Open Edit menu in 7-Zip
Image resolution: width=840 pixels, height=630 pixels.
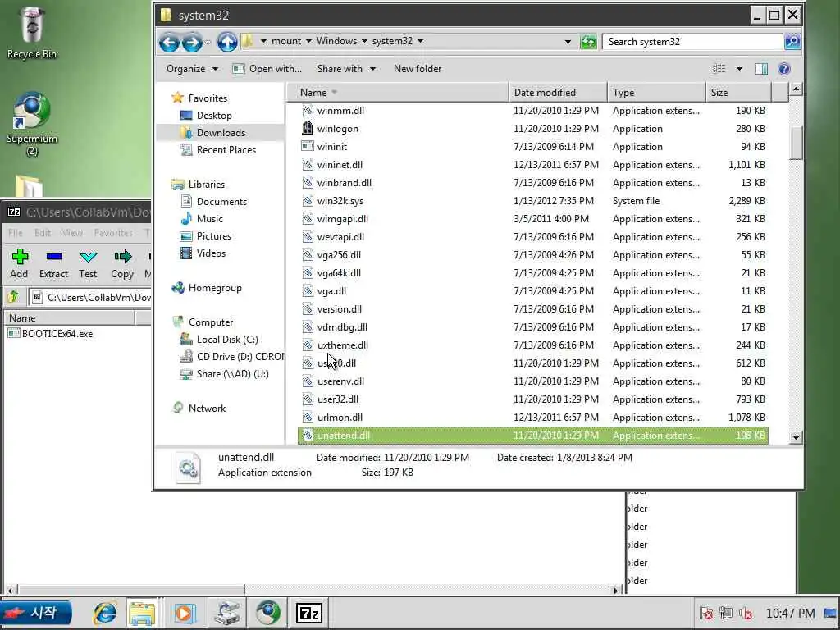tap(43, 232)
